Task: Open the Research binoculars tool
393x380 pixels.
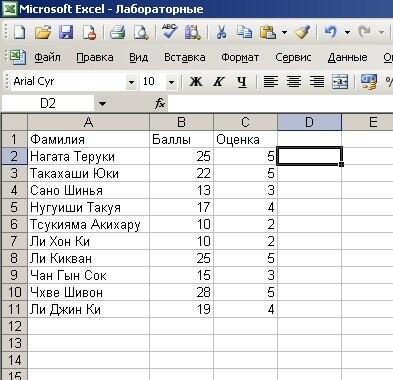Action: tap(193, 32)
